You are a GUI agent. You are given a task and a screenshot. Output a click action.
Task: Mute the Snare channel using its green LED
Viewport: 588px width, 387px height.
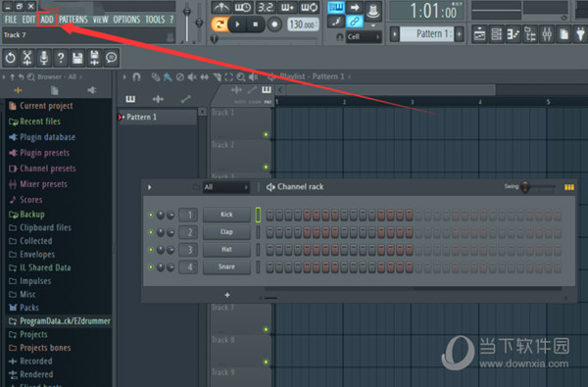click(x=151, y=267)
